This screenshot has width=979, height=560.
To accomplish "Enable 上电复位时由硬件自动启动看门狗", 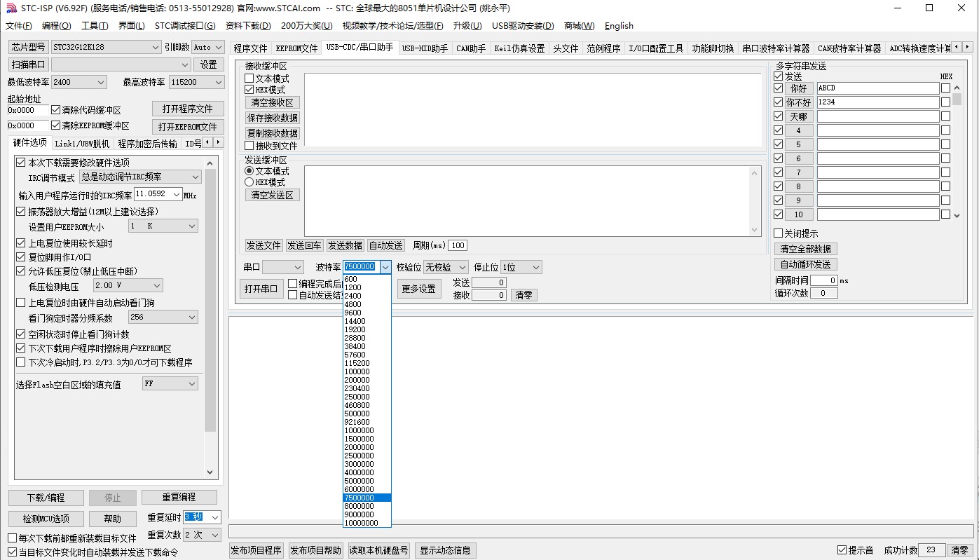I will [x=21, y=303].
